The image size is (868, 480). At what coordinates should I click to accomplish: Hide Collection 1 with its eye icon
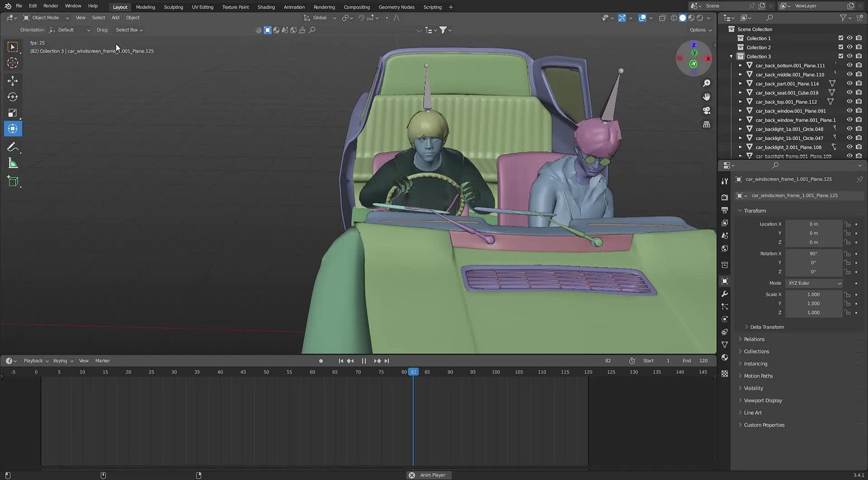pyautogui.click(x=849, y=38)
